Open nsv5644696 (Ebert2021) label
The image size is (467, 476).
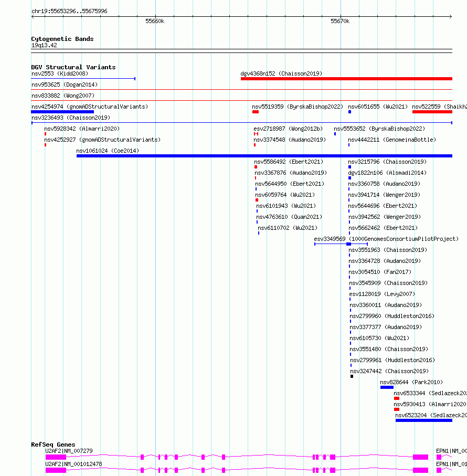[383, 206]
